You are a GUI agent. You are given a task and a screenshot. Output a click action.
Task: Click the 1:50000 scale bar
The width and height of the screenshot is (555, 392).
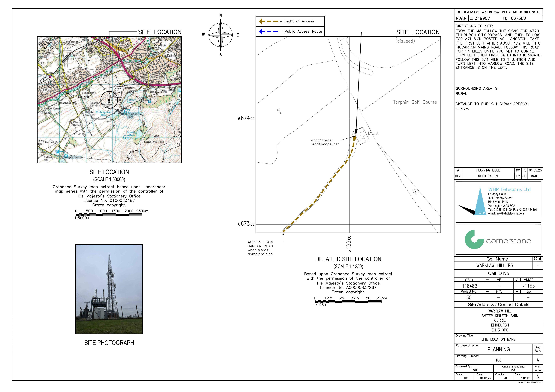point(109,214)
